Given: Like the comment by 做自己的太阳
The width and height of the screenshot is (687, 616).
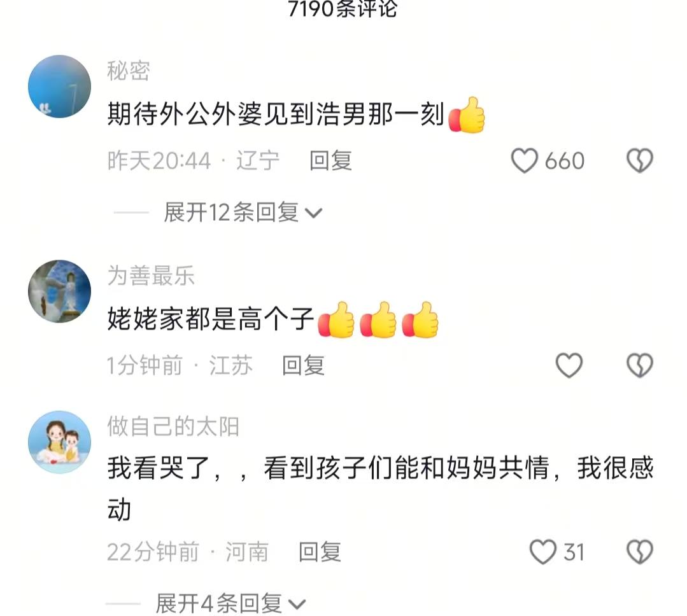Looking at the screenshot, I should pyautogui.click(x=543, y=552).
